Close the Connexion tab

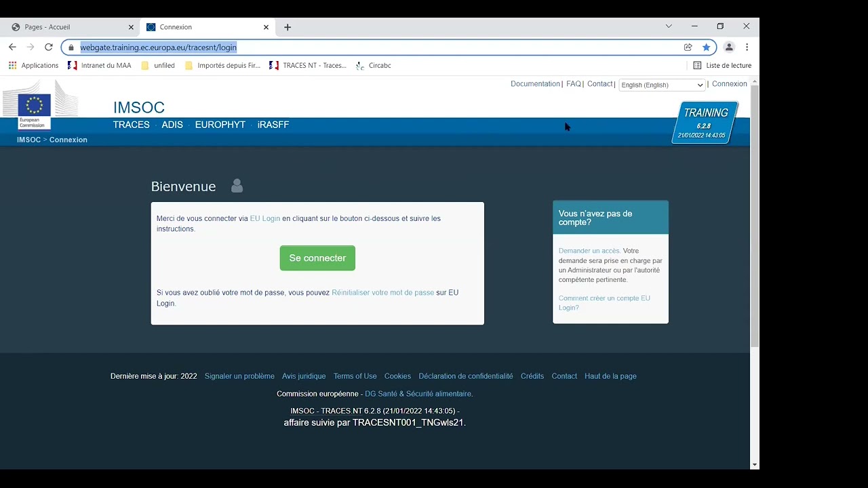pyautogui.click(x=266, y=27)
